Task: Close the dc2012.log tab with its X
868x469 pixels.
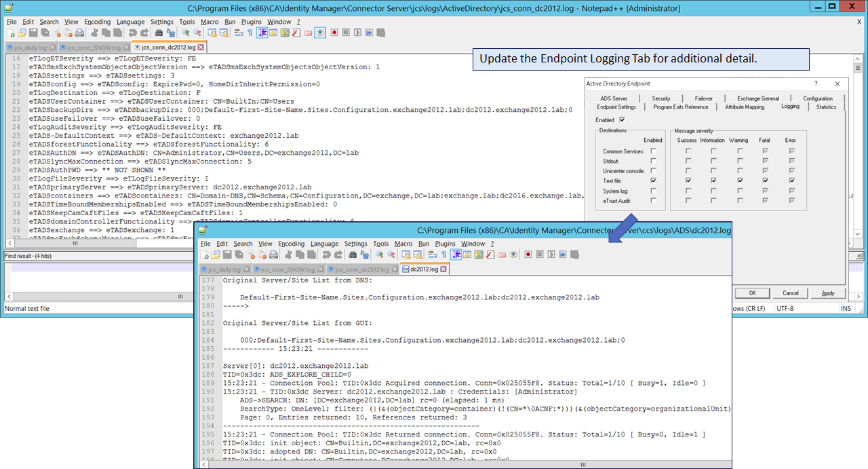Action: pos(443,269)
